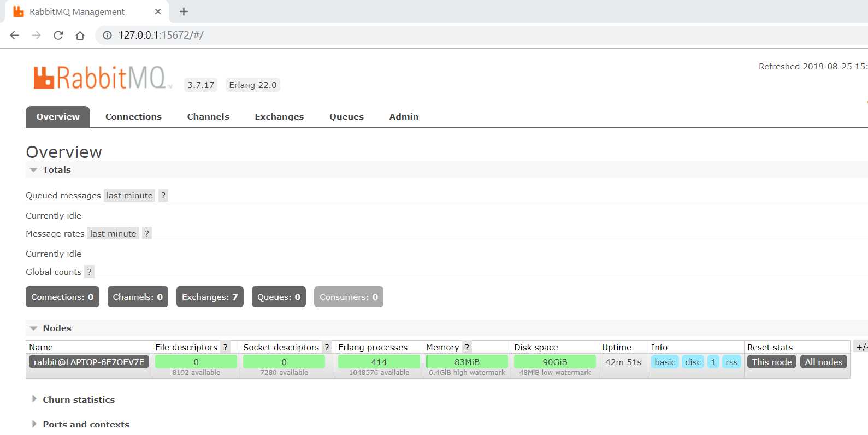Open the site information icon in address bar
Screen dimensions: 868x435
108,35
